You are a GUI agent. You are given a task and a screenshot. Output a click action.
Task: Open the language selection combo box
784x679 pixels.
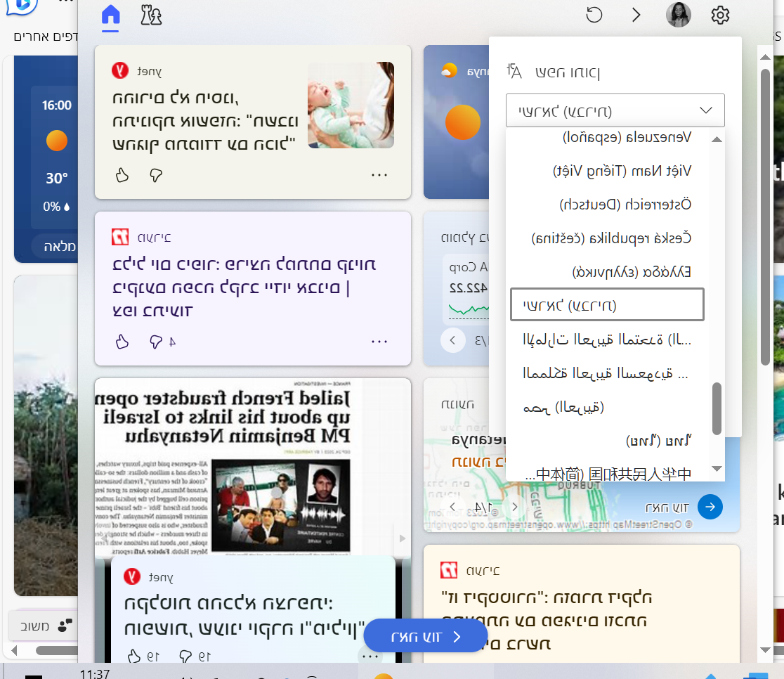pos(615,110)
